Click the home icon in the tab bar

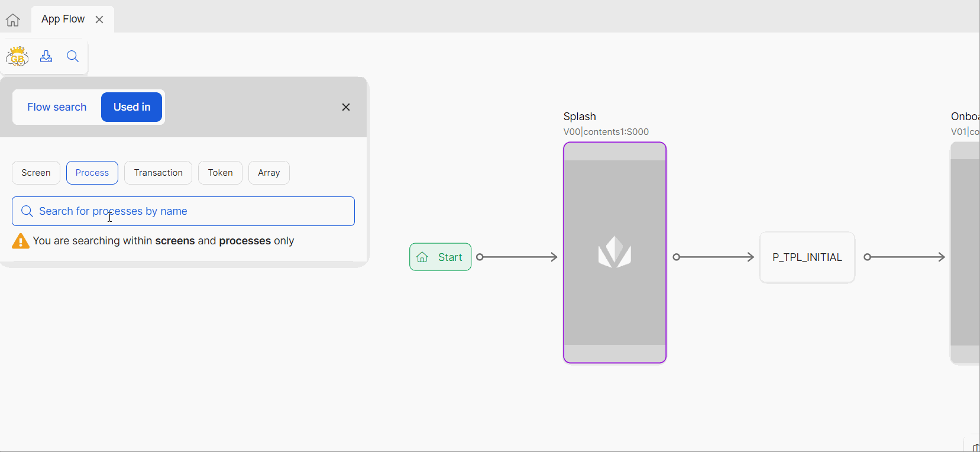pyautogui.click(x=13, y=20)
